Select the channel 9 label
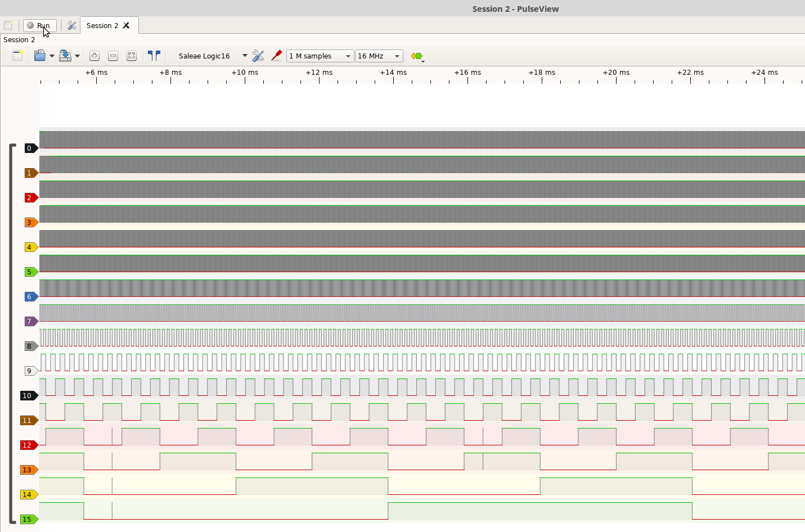Viewport: 805px width, 532px height. tap(31, 371)
